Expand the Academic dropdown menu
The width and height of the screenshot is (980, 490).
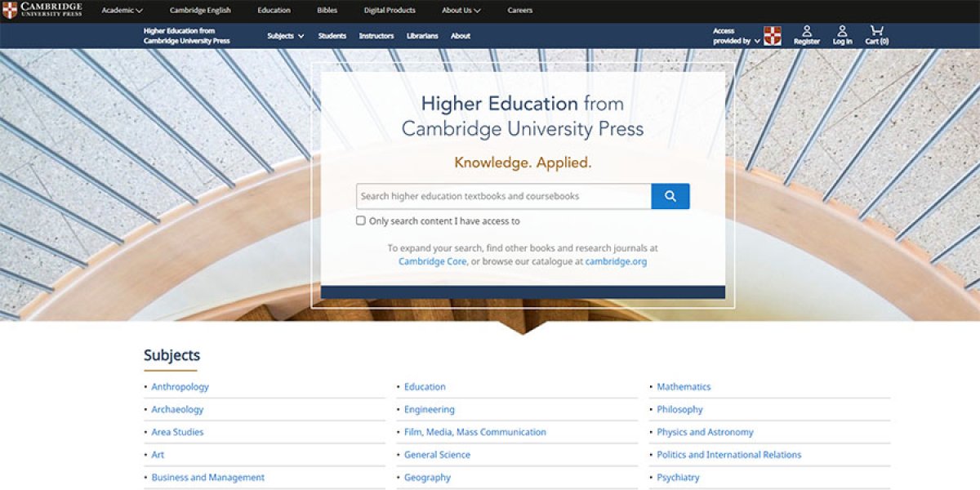[122, 11]
